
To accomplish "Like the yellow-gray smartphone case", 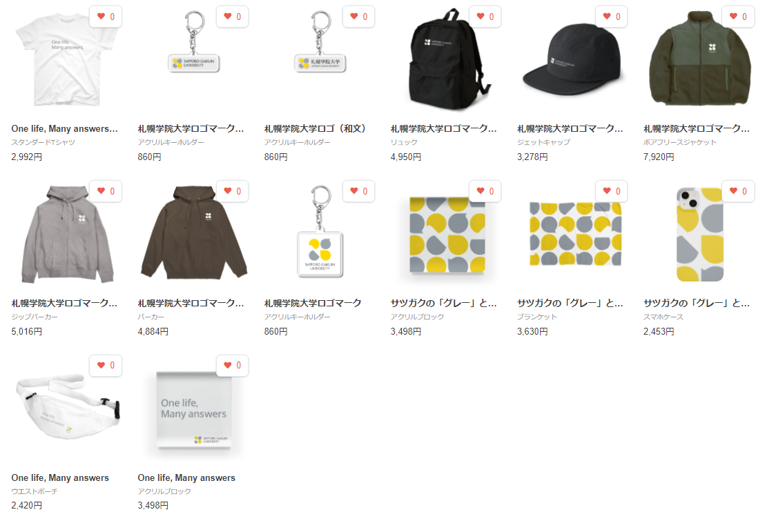I will pos(738,191).
